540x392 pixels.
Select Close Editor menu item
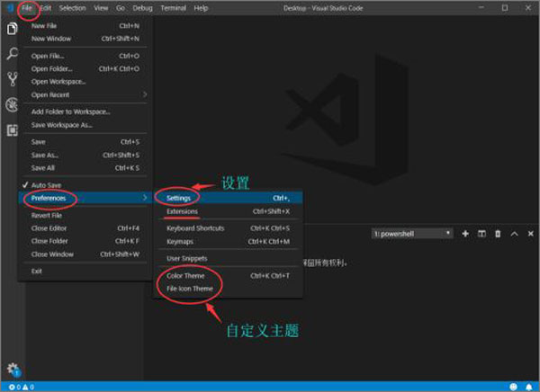(85, 228)
